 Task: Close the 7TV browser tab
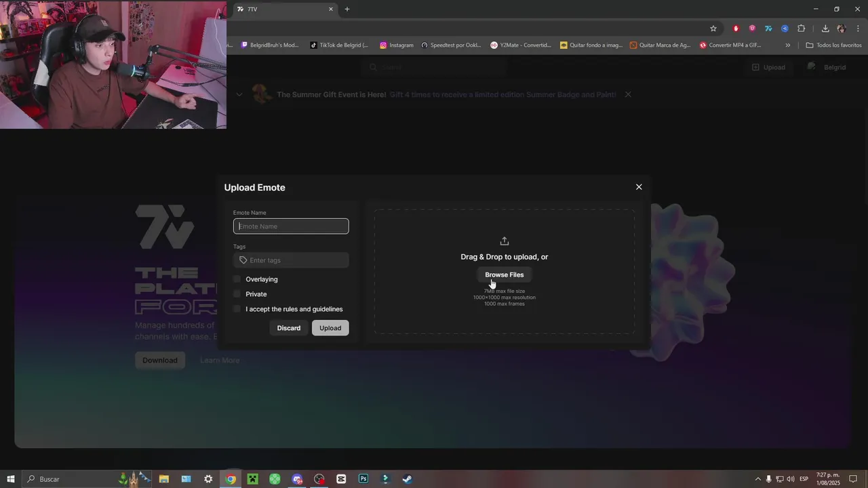pyautogui.click(x=331, y=9)
